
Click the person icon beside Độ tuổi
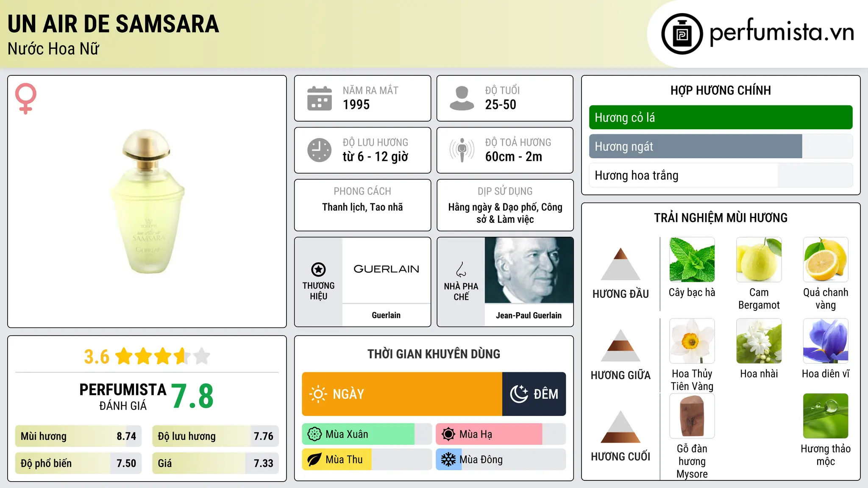pyautogui.click(x=462, y=98)
